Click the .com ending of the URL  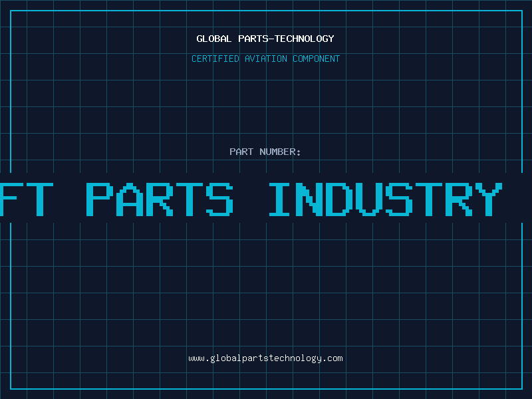tap(332, 358)
